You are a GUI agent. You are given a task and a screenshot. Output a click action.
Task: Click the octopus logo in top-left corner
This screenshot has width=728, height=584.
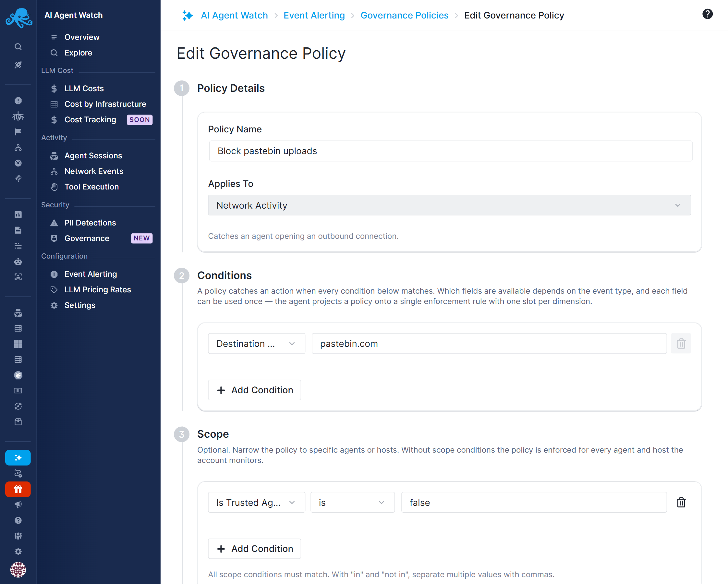[x=18, y=18]
